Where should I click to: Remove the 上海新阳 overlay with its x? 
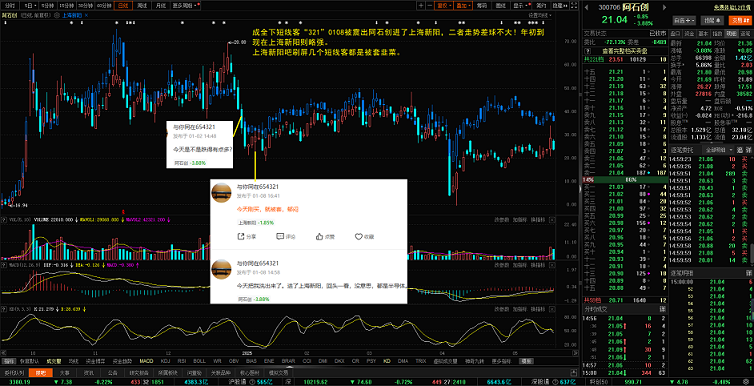87,15
